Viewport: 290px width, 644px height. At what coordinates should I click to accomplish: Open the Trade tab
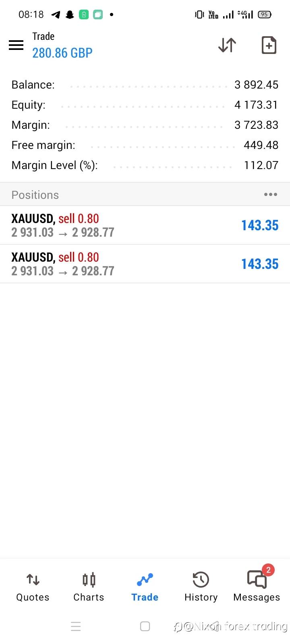coord(145,587)
